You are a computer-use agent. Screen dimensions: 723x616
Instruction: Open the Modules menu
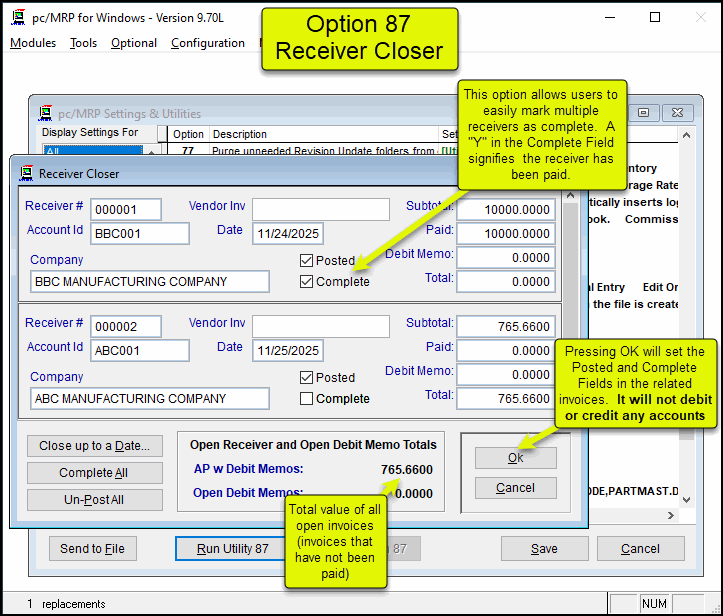point(33,43)
